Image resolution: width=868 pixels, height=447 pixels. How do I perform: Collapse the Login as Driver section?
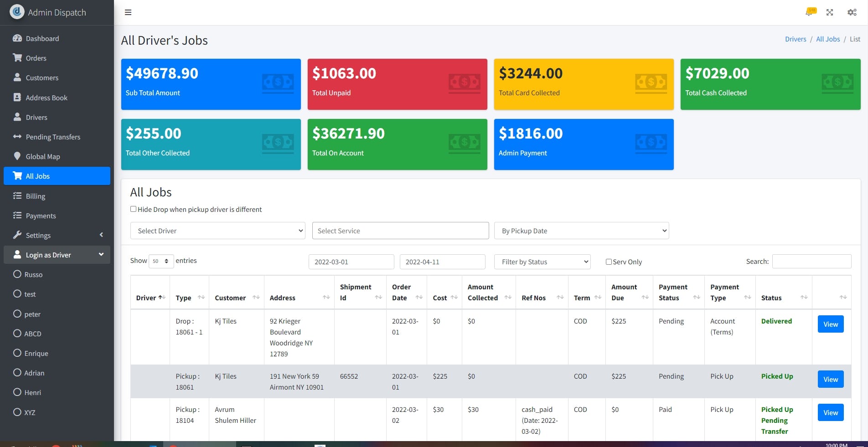click(x=101, y=255)
